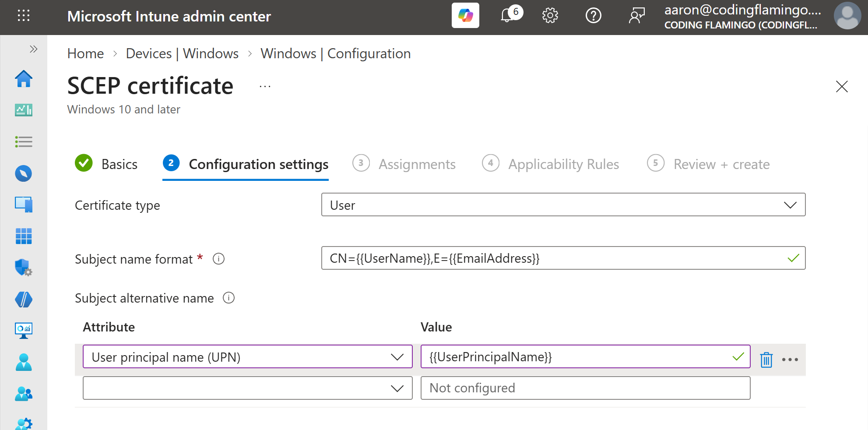This screenshot has width=868, height=430.
Task: Open the account avatar menu
Action: [847, 16]
